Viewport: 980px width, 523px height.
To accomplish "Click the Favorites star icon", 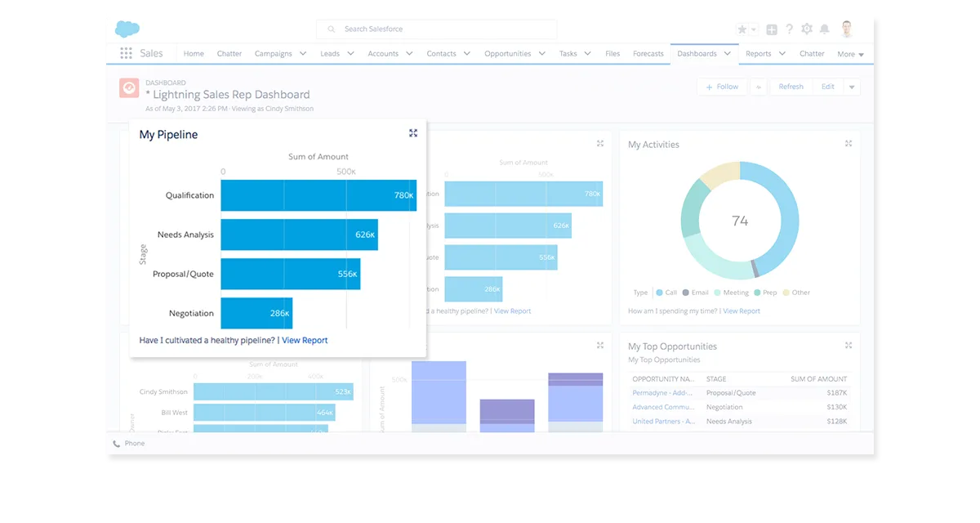I will click(742, 29).
